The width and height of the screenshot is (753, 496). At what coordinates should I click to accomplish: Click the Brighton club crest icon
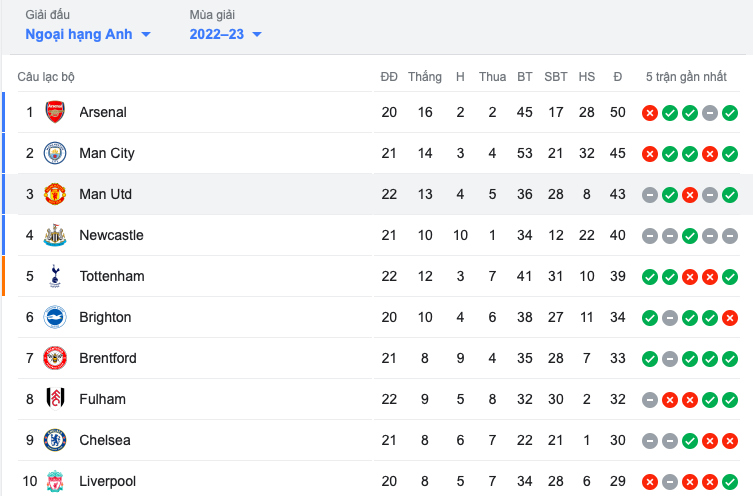(x=55, y=317)
